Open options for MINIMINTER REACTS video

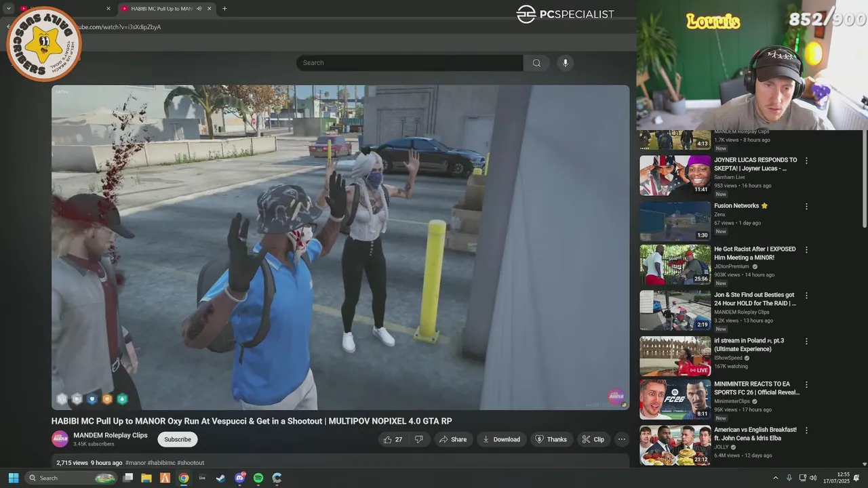click(x=806, y=384)
